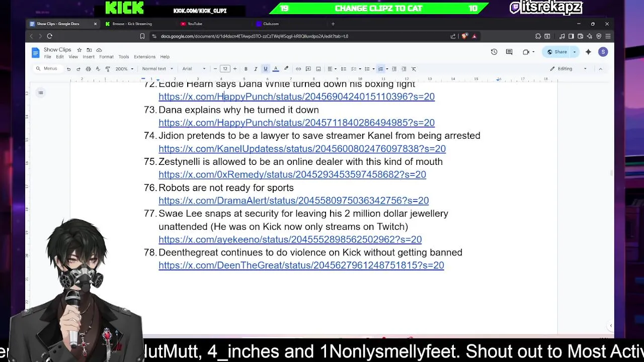Toggle italic formatting
The height and width of the screenshot is (362, 644).
[256, 69]
